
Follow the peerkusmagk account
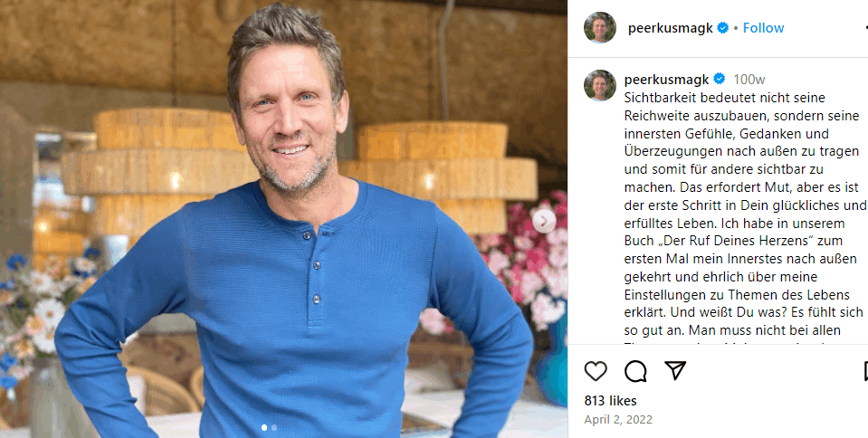tap(763, 28)
